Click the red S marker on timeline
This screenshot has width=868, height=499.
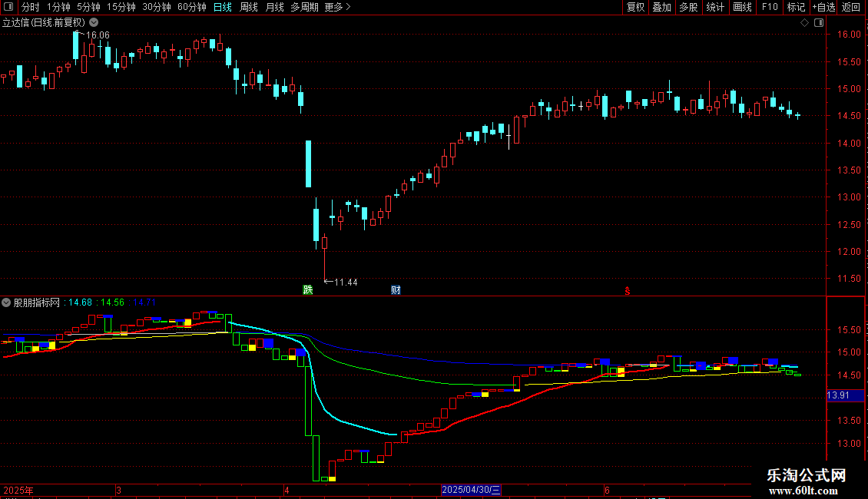coord(628,291)
